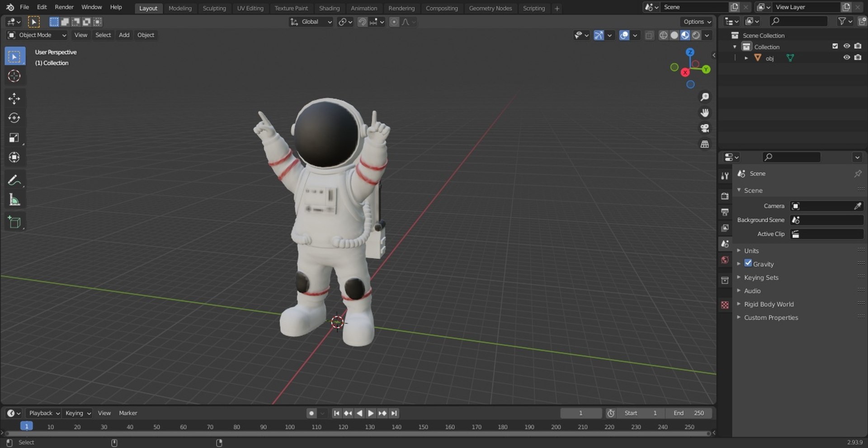This screenshot has width=868, height=448.
Task: Expand the Keying Sets panel
Action: pyautogui.click(x=761, y=278)
